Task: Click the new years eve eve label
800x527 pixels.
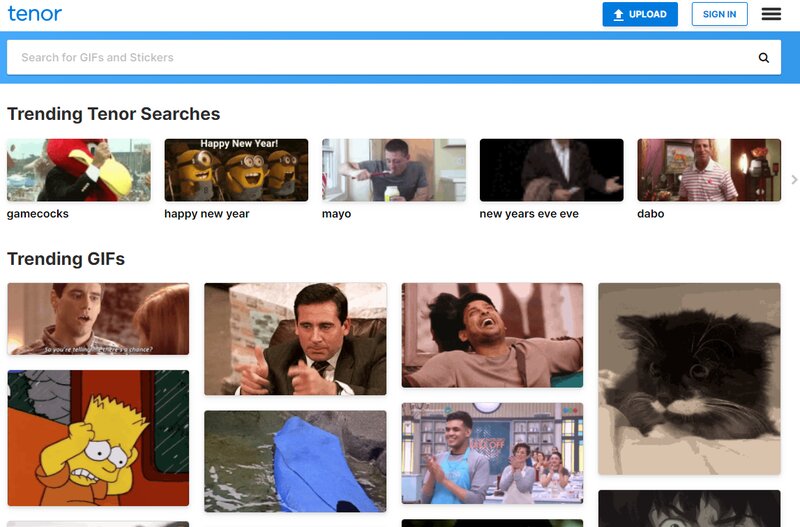Action: point(529,214)
